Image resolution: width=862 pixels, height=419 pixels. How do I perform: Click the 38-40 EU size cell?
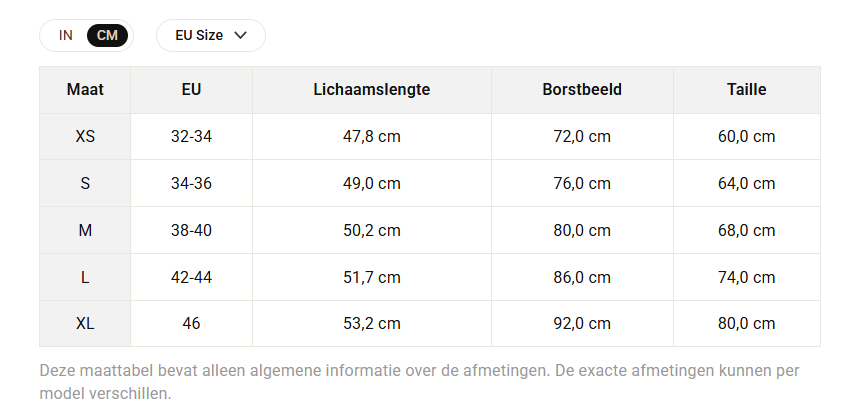point(191,230)
